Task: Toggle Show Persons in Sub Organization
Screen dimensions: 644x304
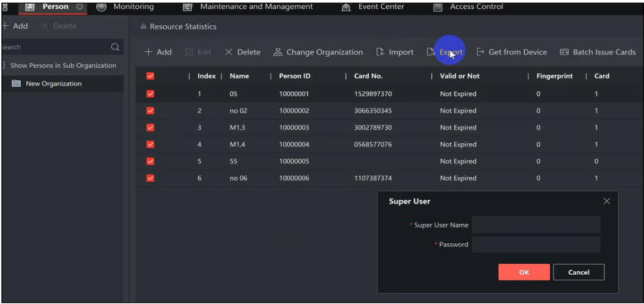Action: (4, 66)
